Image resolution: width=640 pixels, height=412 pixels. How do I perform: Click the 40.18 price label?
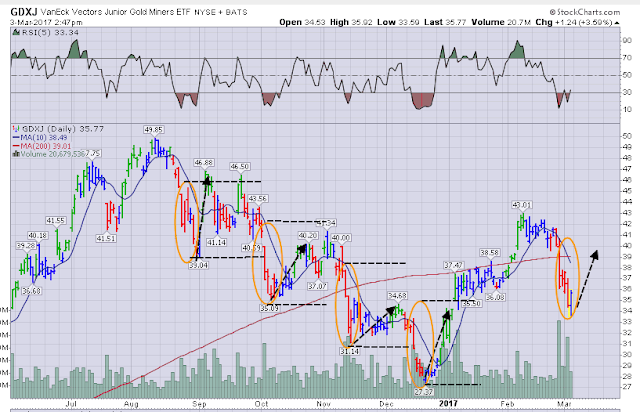click(38, 235)
